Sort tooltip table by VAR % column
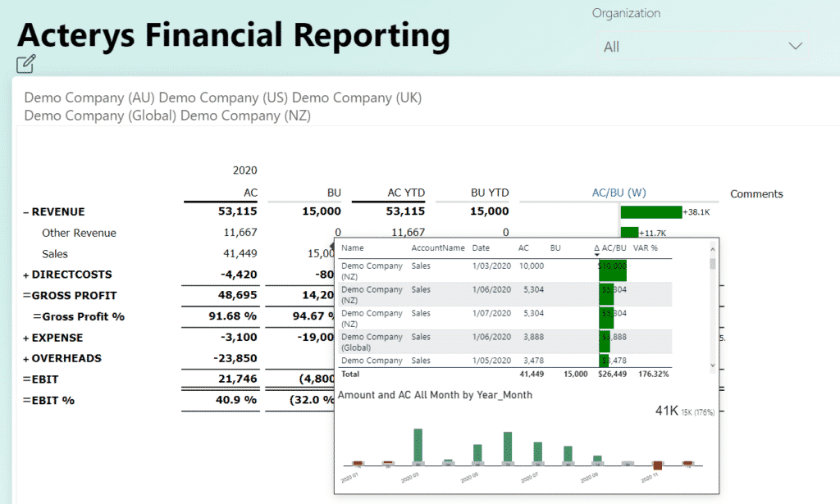Image resolution: width=840 pixels, height=504 pixels. [x=645, y=247]
